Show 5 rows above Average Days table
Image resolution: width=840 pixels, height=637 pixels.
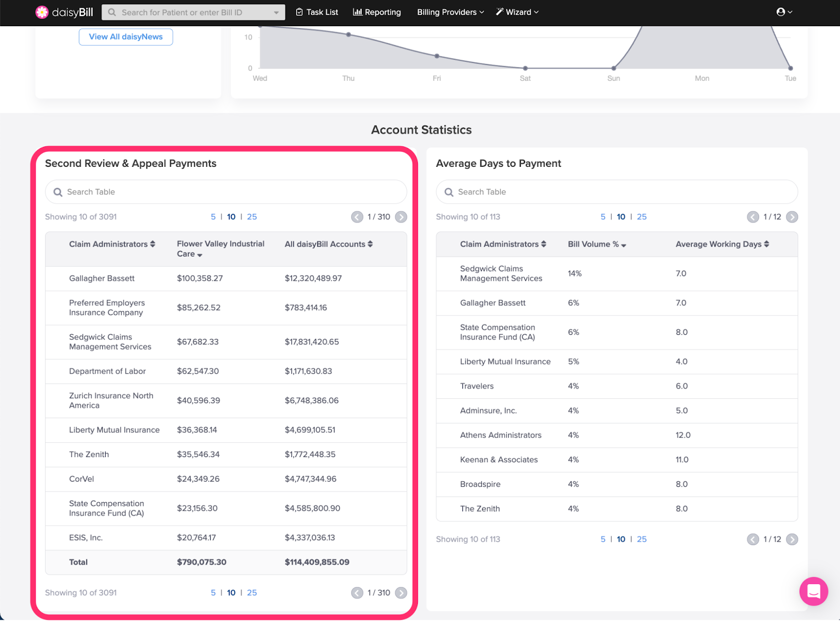click(603, 217)
